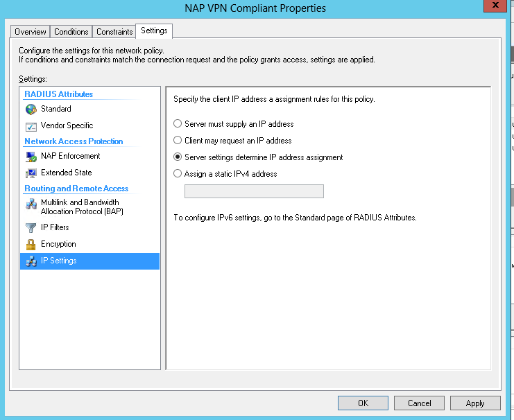The width and height of the screenshot is (514, 420).
Task: Select 'Server must supply an IP address'
Action: 178,123
